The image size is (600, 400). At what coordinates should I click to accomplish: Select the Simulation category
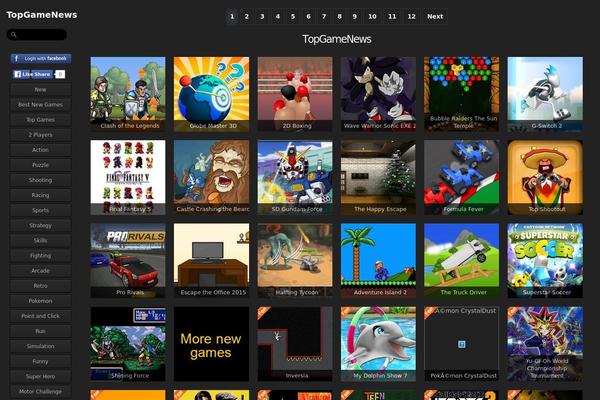click(40, 346)
